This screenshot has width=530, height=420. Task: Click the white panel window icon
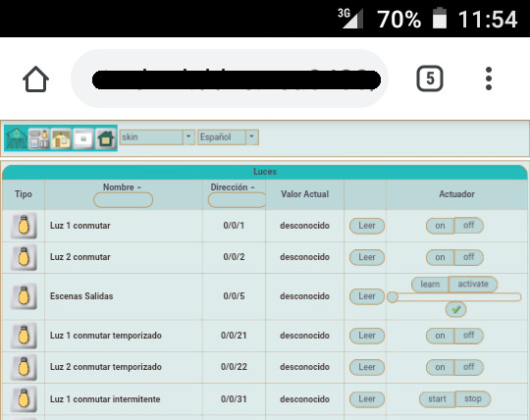(83, 137)
